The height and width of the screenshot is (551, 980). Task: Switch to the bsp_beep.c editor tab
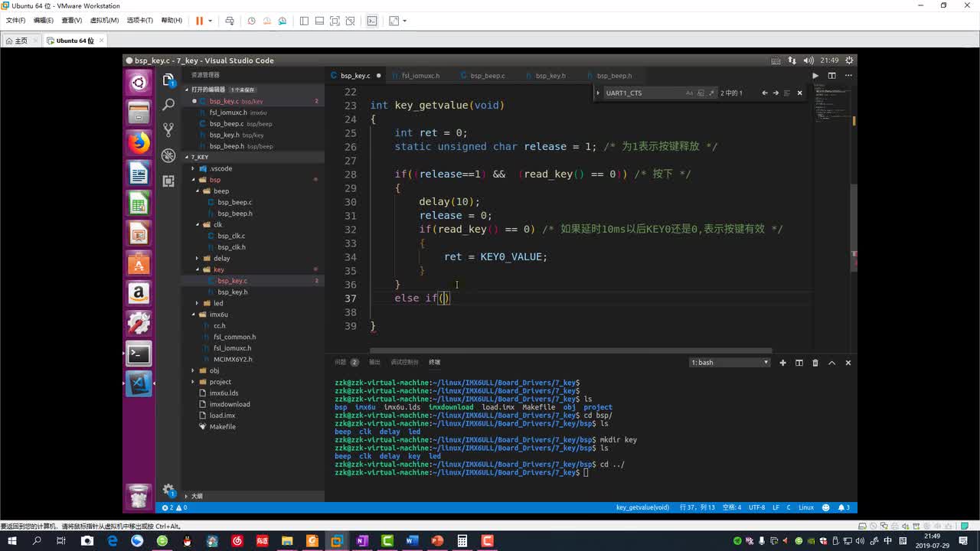coord(487,76)
